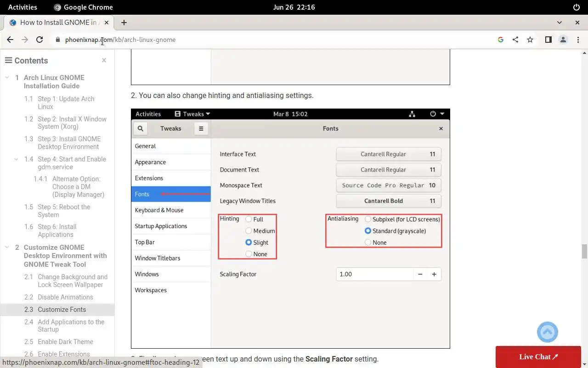The image size is (588, 368).
Task: Click the Google icon in address bar
Action: [501, 40]
